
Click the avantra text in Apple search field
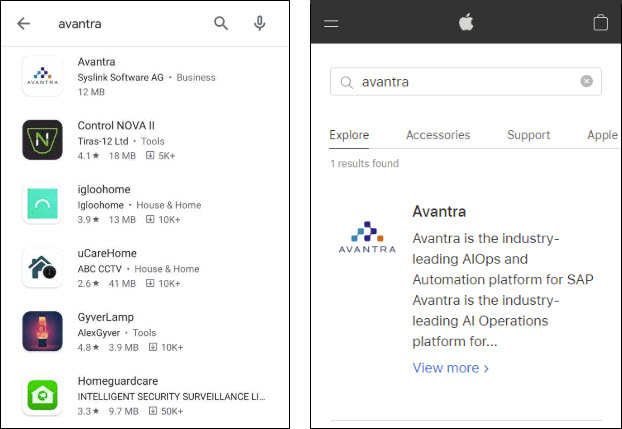point(385,82)
